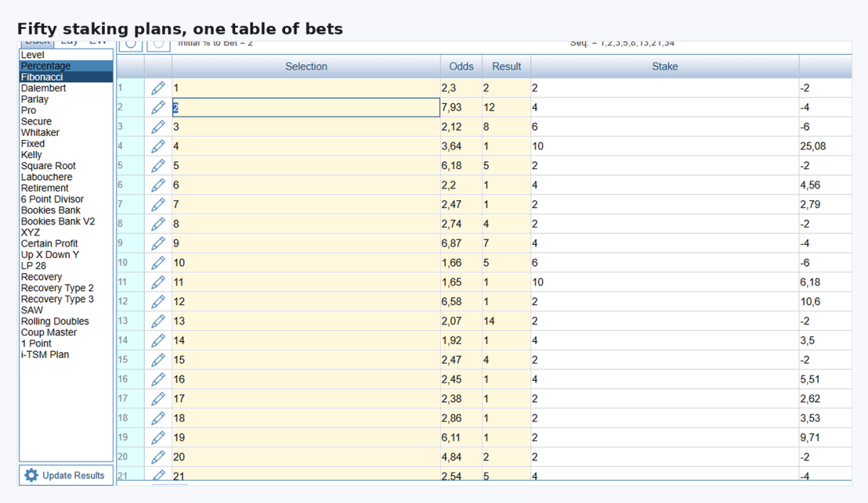
Task: Pick the 6 Point Divisor plan
Action: coord(66,199)
